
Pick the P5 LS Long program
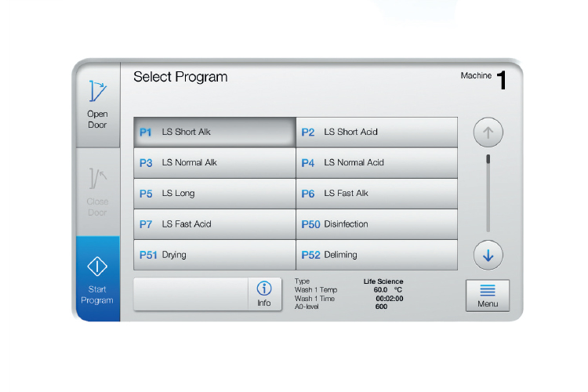pos(214,194)
